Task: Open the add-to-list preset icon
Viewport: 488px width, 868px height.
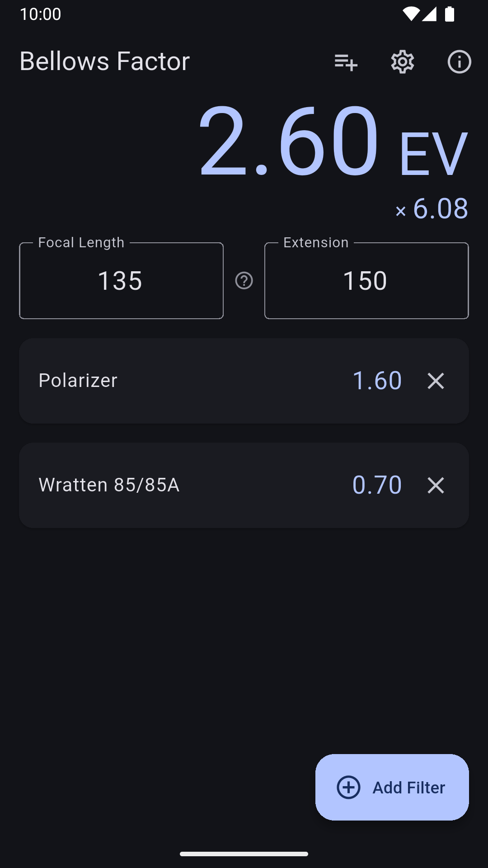Action: click(346, 62)
